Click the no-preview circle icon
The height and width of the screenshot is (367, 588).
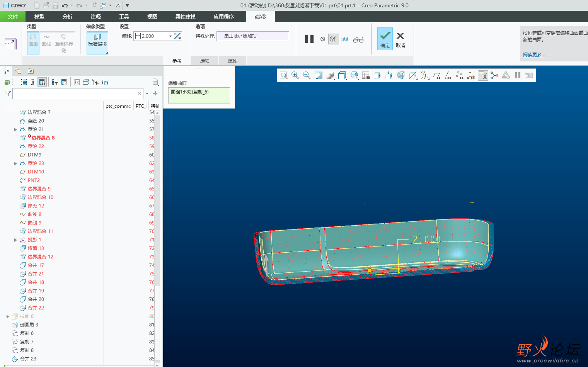click(323, 39)
